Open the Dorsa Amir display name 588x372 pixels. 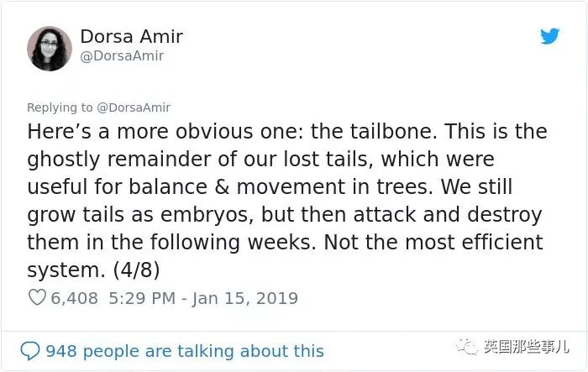pos(132,36)
